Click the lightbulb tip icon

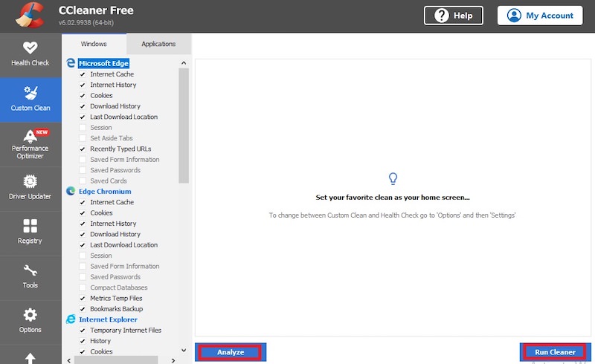393,178
